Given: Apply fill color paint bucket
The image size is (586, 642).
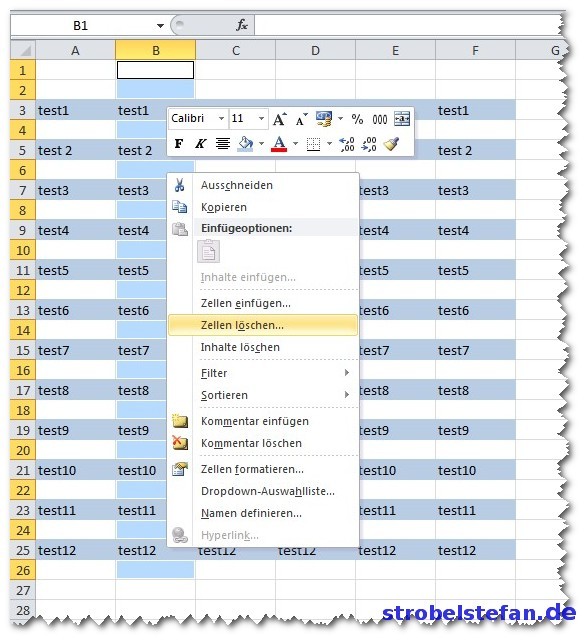Looking at the screenshot, I should (x=245, y=144).
